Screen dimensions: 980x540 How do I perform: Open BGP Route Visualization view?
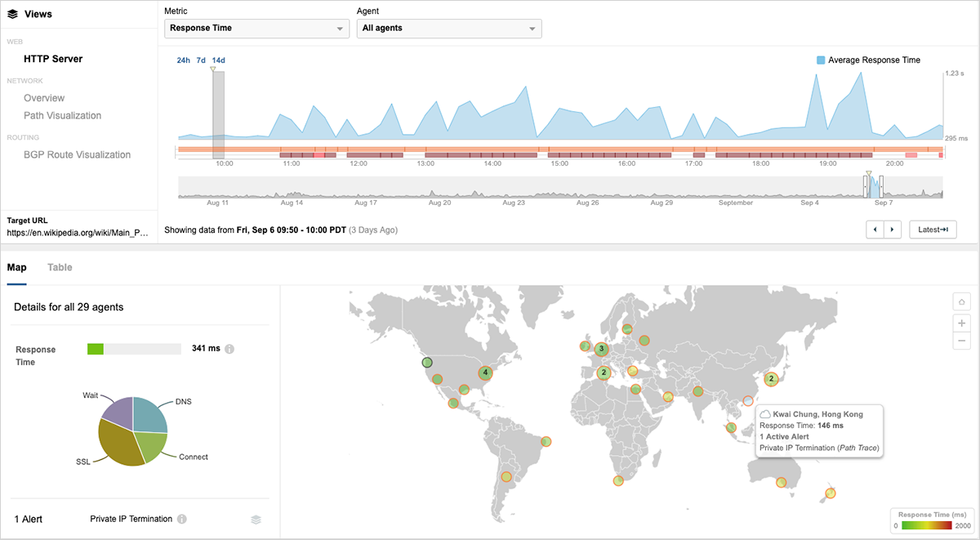click(x=77, y=155)
